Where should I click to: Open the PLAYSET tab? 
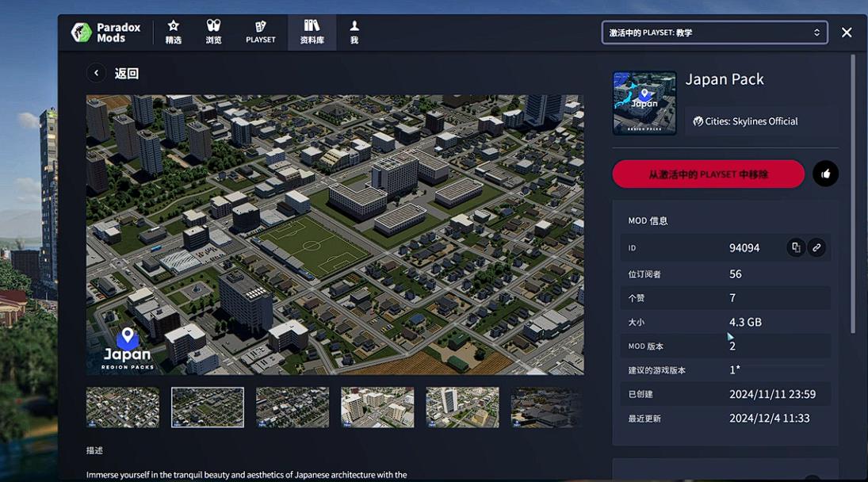[260, 32]
